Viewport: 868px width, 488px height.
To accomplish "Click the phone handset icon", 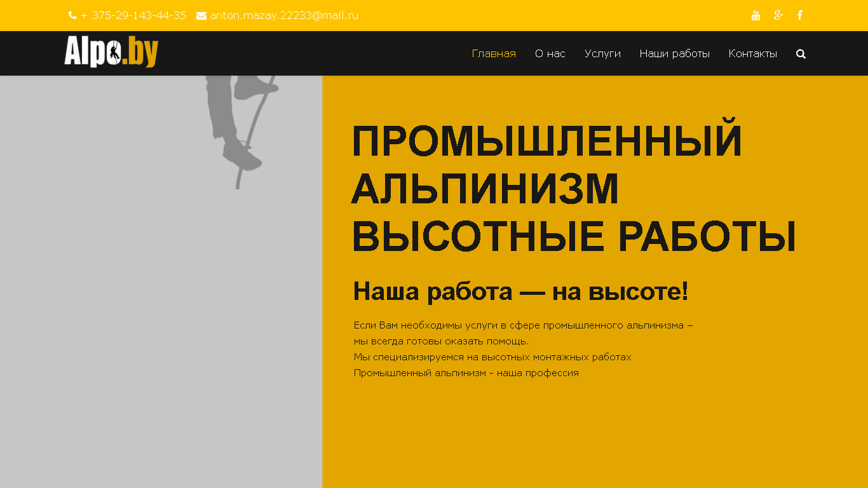I will (x=72, y=15).
